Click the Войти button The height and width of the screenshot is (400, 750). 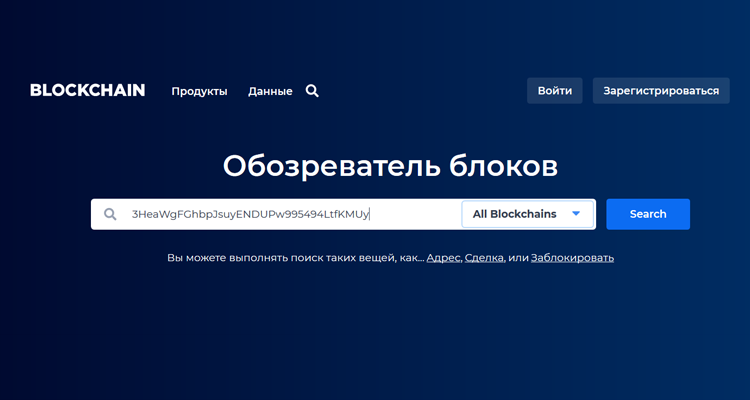coord(555,91)
